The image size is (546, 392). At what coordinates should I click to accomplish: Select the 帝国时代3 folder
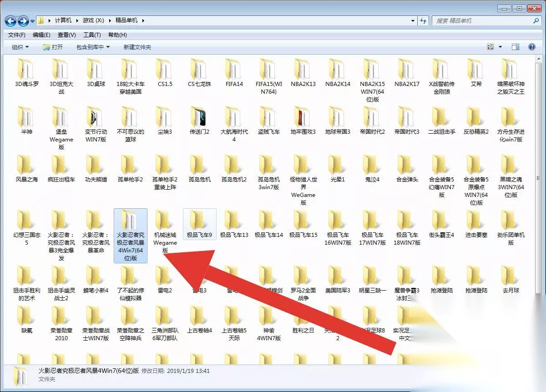click(x=407, y=121)
